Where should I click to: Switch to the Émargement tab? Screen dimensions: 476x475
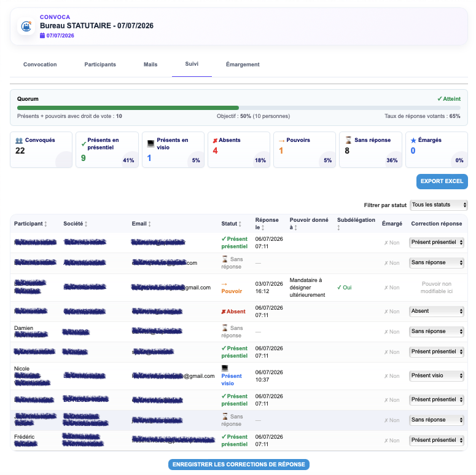(x=243, y=65)
